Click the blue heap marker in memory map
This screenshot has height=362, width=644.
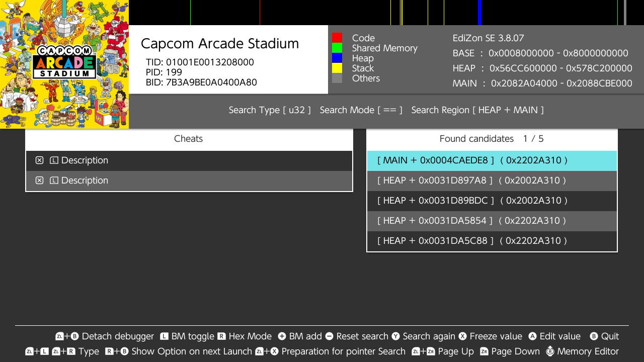[480, 13]
